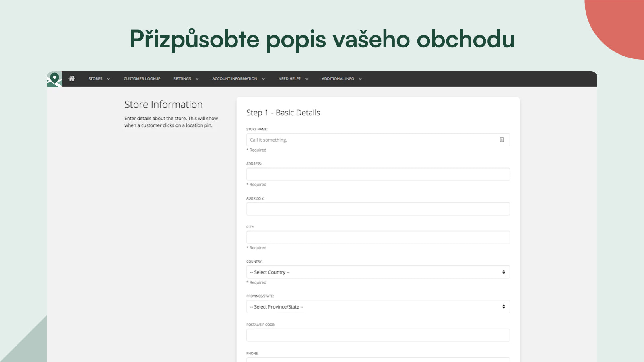Click the Store Information heading
The height and width of the screenshot is (362, 644).
coord(163,105)
